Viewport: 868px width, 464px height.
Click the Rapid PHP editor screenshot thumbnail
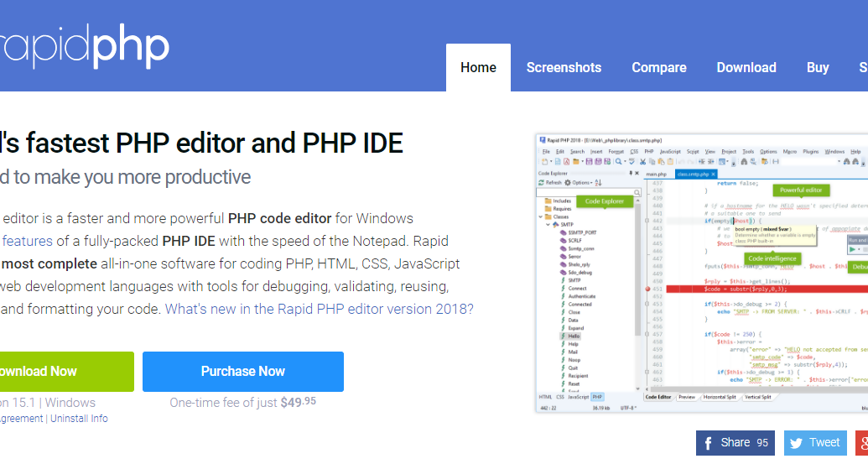click(702, 273)
